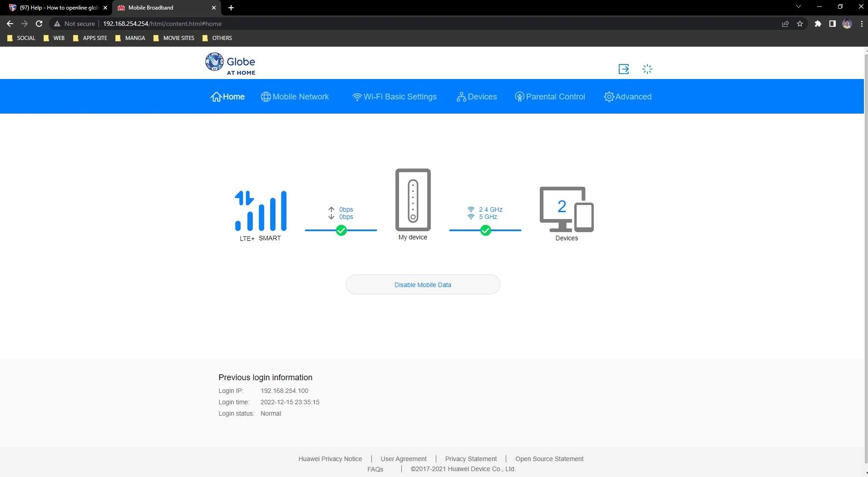Screen dimensions: 868x477
Task: Open the Mobile Network tab
Action: 295,97
